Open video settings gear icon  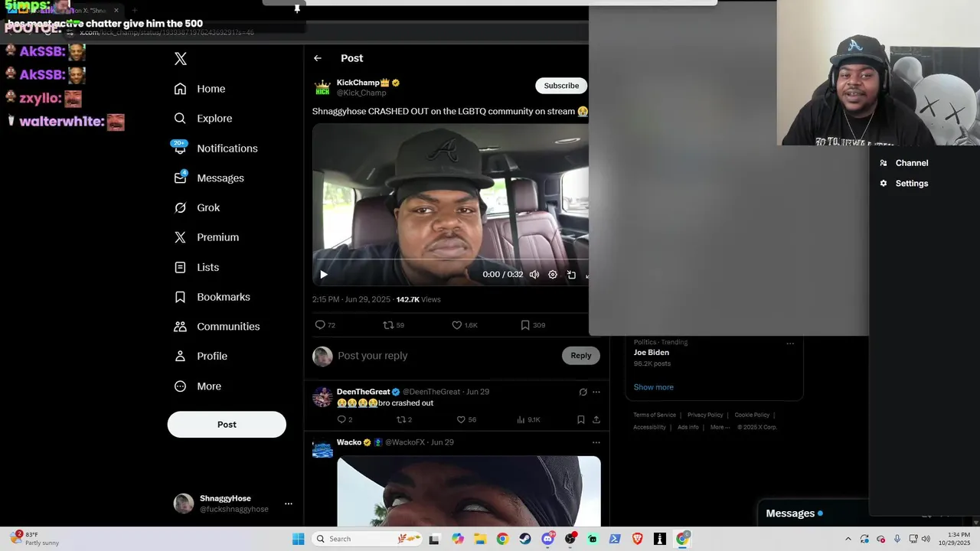[x=553, y=275]
